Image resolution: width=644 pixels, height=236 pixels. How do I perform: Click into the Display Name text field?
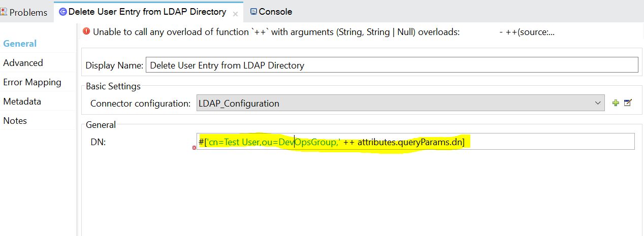(x=391, y=65)
